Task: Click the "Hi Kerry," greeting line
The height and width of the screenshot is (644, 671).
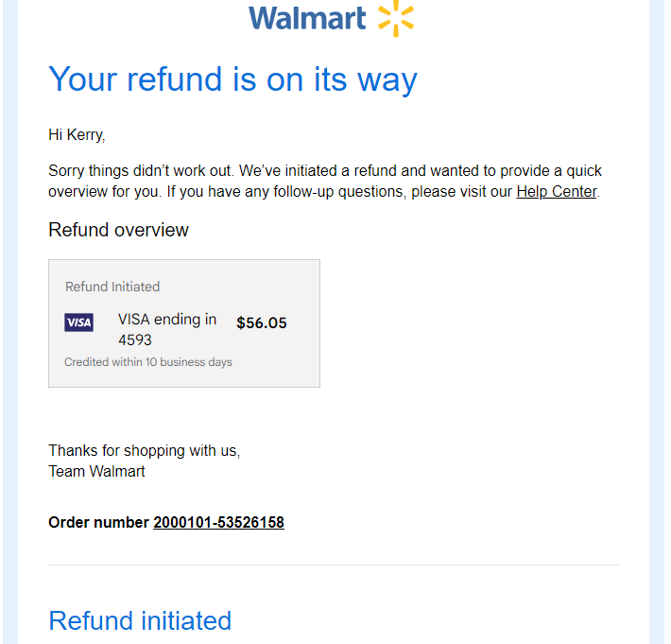Action: [77, 135]
